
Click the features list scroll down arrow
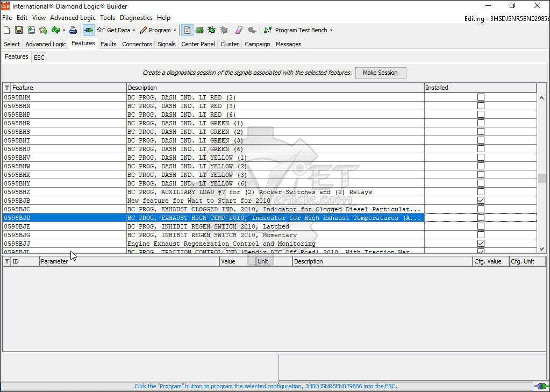[x=541, y=248]
